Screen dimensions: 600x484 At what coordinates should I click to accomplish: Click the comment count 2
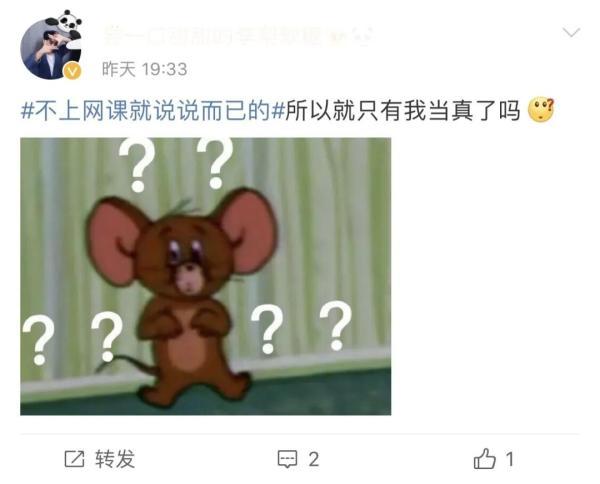click(313, 459)
